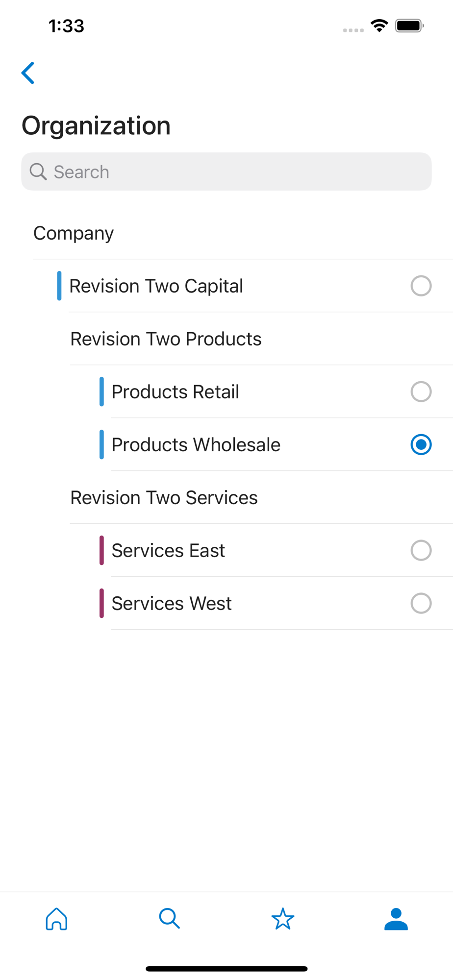453x980 pixels.
Task: Click the battery status icon
Action: (410, 25)
